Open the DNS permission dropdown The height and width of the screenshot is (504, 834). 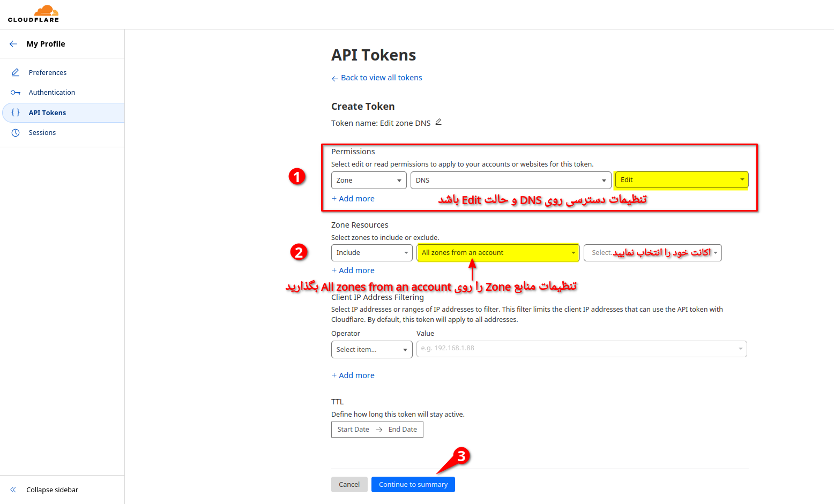(511, 180)
